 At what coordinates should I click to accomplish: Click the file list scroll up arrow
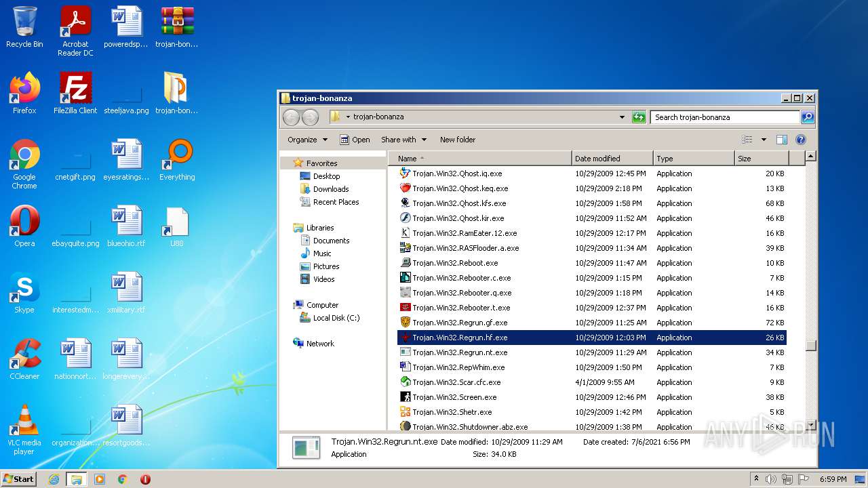[x=810, y=157]
